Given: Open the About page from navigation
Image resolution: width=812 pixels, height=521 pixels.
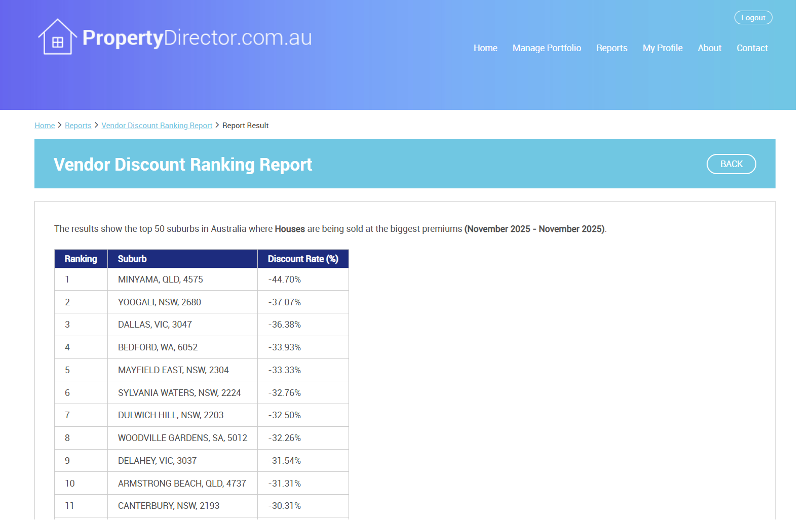Looking at the screenshot, I should 709,48.
